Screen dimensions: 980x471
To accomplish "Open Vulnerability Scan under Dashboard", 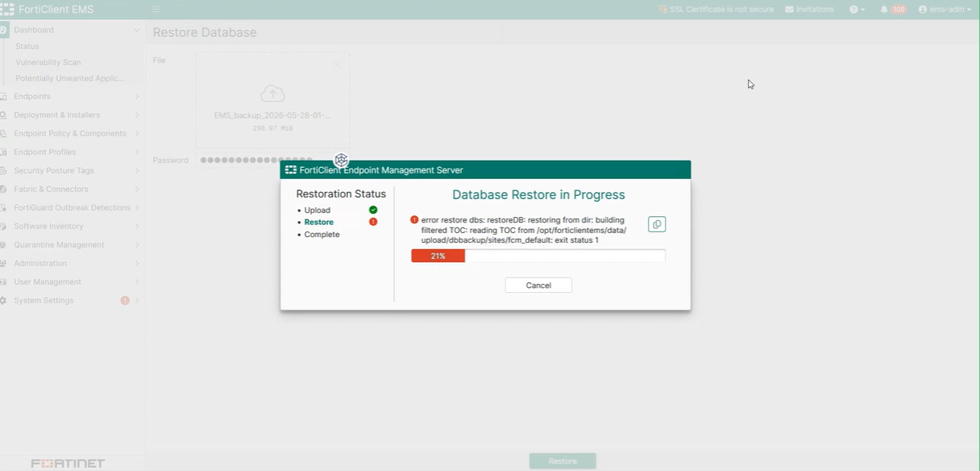I will point(48,62).
